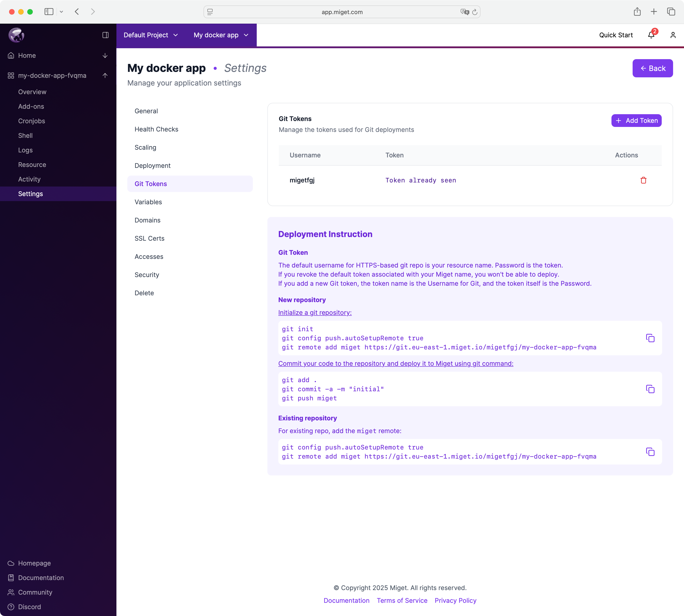Screen dimensions: 684x616
Task: Click 'Initialize a git repository:' text
Action: (315, 312)
